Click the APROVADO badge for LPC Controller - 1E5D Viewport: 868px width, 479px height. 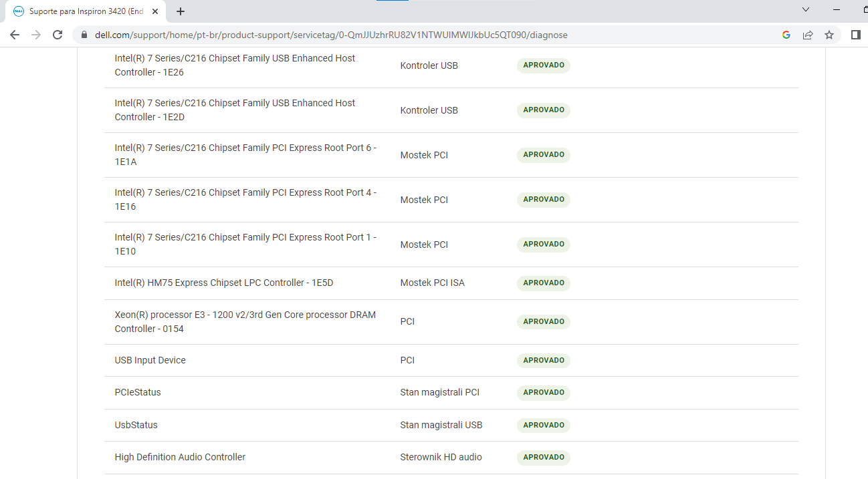544,283
